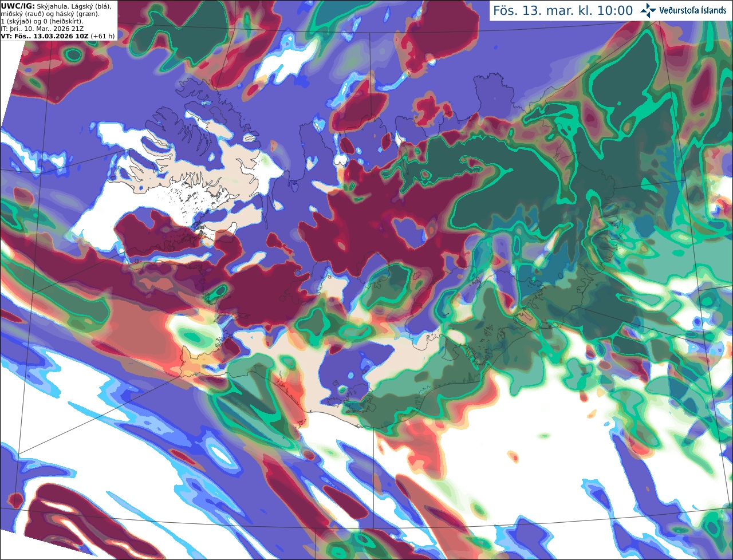Click the 'Veðurstofa Íslands' text label
The height and width of the screenshot is (560, 733).
tap(692, 10)
